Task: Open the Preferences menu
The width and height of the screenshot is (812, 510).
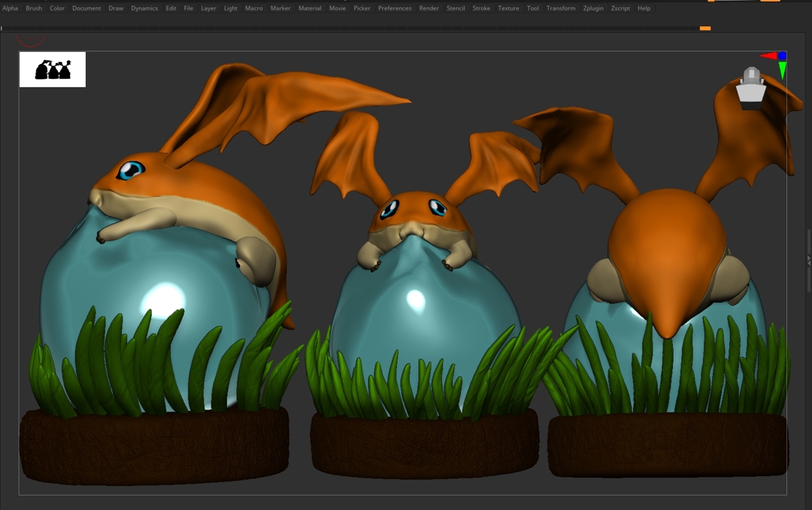Action: click(395, 8)
